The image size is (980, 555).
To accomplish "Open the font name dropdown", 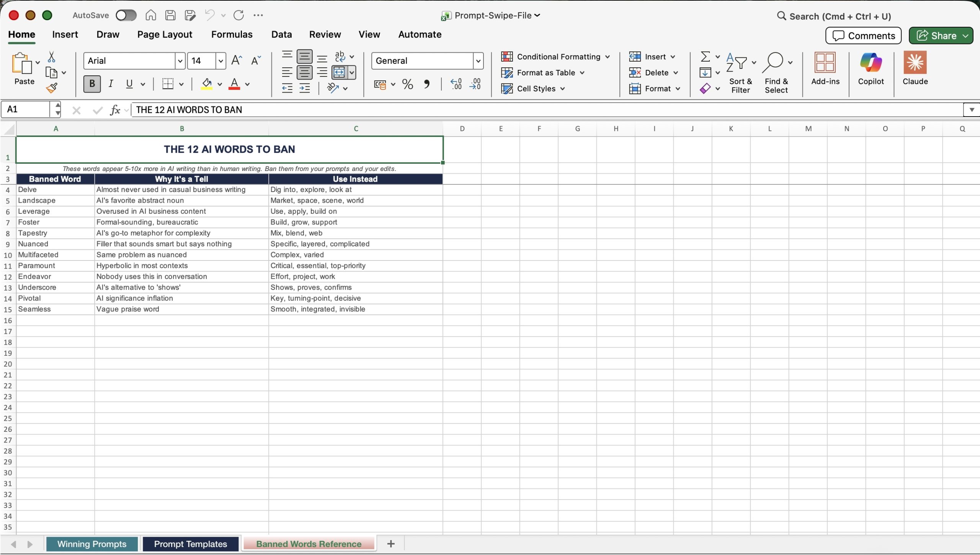I will pos(180,61).
